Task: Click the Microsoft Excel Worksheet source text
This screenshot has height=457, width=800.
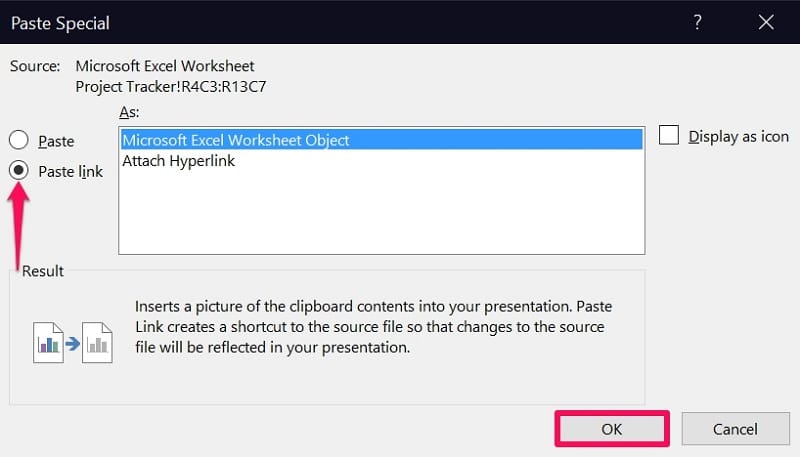Action: (x=164, y=66)
